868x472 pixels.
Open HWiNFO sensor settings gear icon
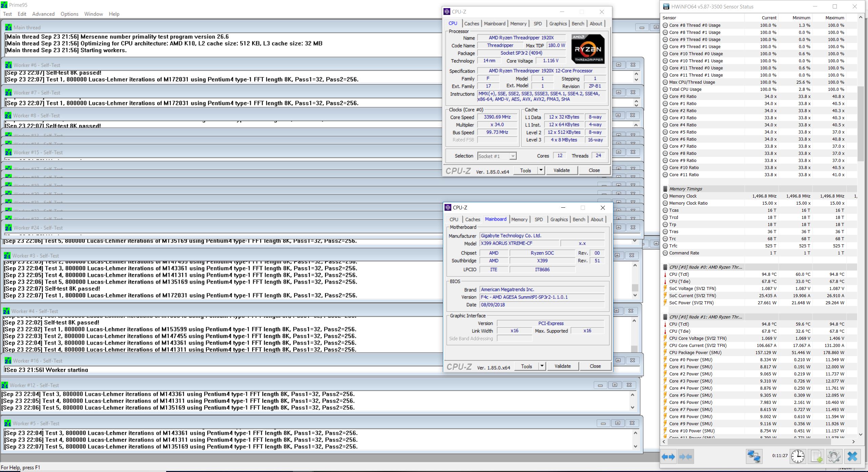pos(834,456)
